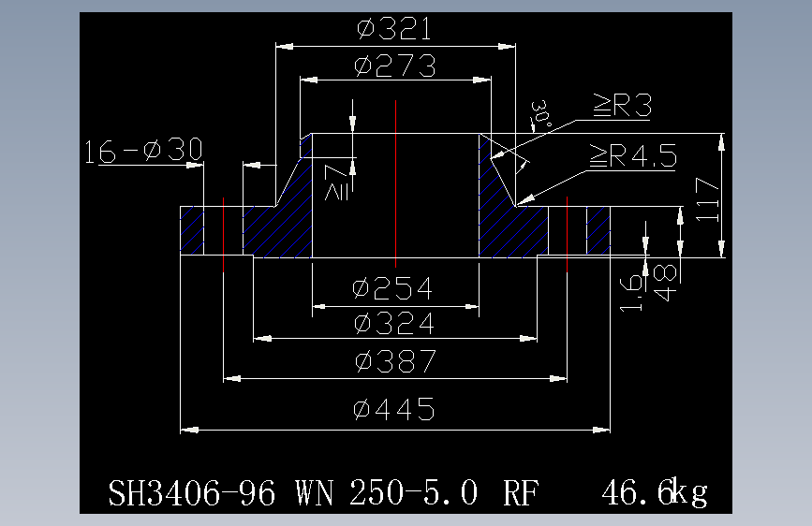Click the RF face type label
The height and width of the screenshot is (526, 812).
[521, 493]
